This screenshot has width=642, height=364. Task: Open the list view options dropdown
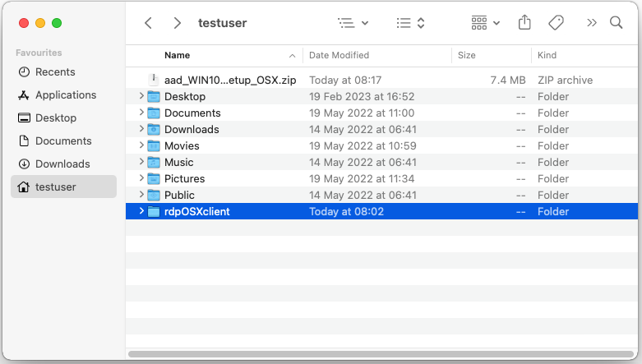[353, 23]
